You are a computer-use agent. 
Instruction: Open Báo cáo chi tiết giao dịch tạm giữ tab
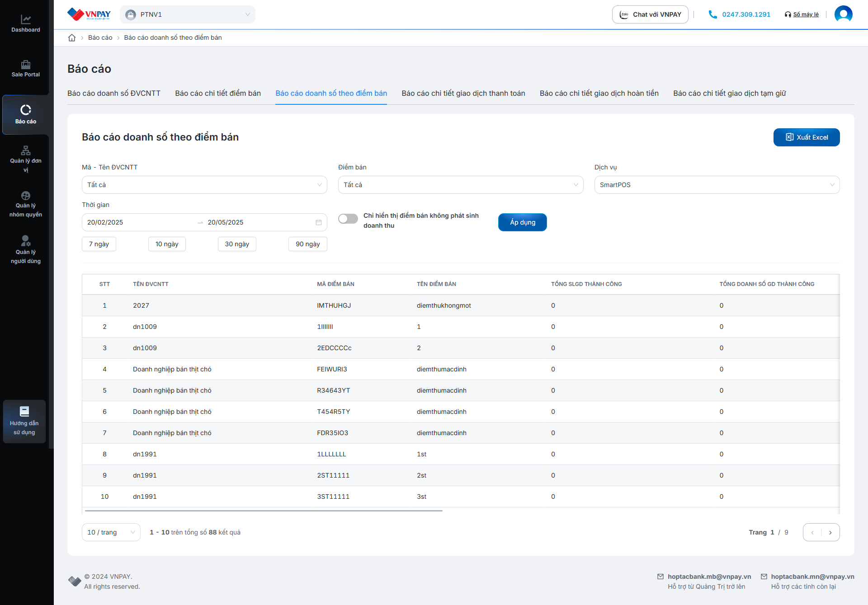pos(730,93)
